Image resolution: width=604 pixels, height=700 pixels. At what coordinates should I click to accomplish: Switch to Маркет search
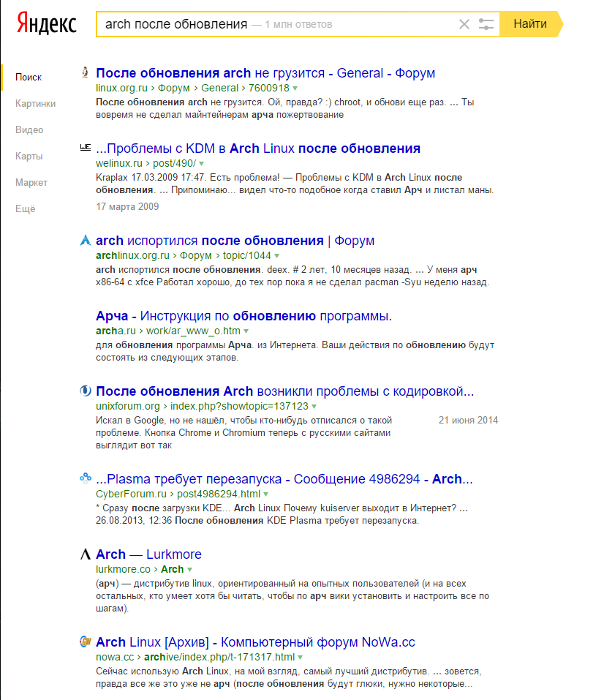[31, 183]
